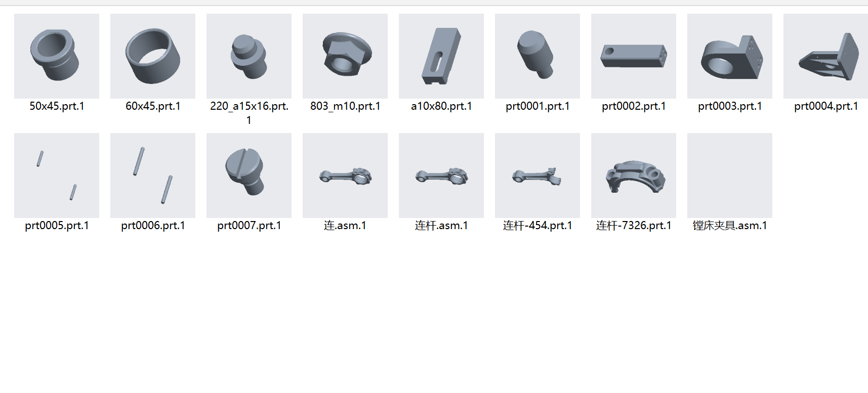Image resolution: width=868 pixels, height=393 pixels.
Task: Click the 803_m10.prt.1 file name text
Action: click(x=345, y=106)
